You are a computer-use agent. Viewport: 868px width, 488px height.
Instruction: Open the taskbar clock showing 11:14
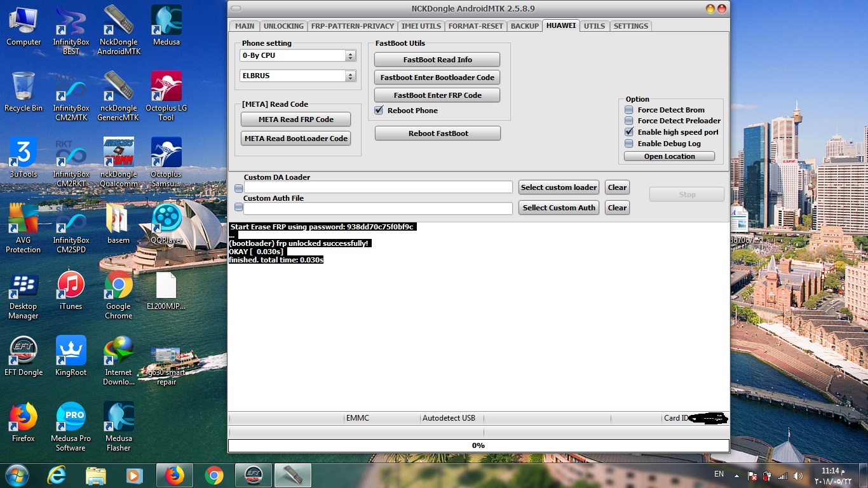(x=832, y=476)
